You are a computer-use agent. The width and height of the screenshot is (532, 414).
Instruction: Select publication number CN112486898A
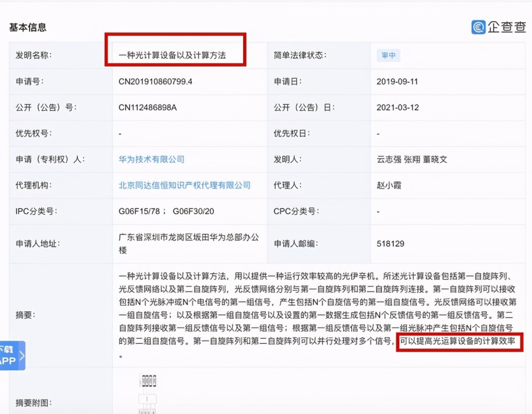coord(147,107)
